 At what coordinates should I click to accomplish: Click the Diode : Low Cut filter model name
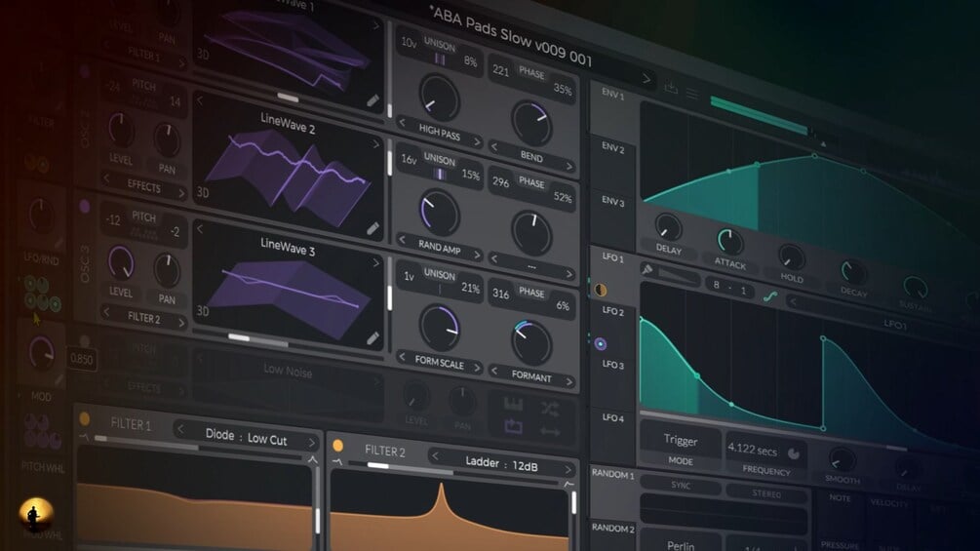(246, 436)
